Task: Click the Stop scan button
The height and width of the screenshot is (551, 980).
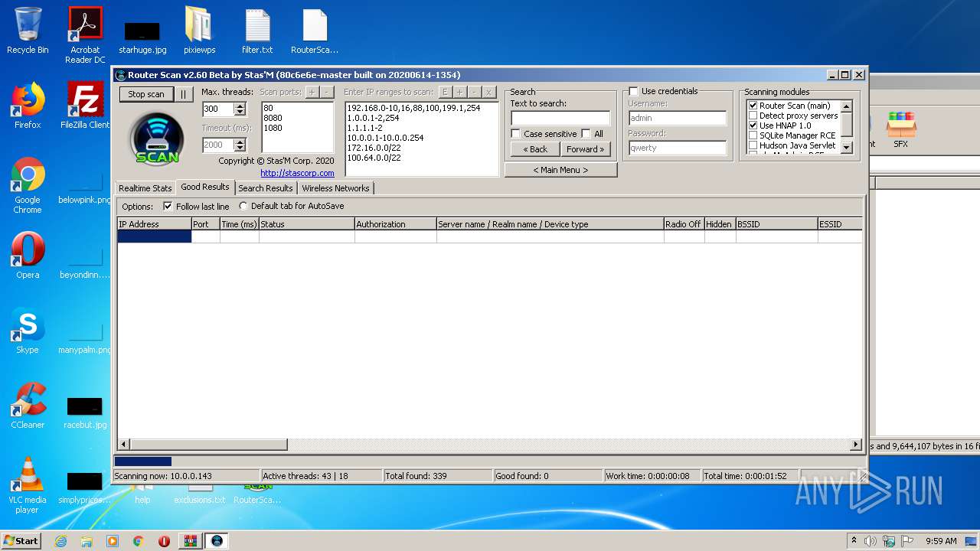Action: coord(145,94)
